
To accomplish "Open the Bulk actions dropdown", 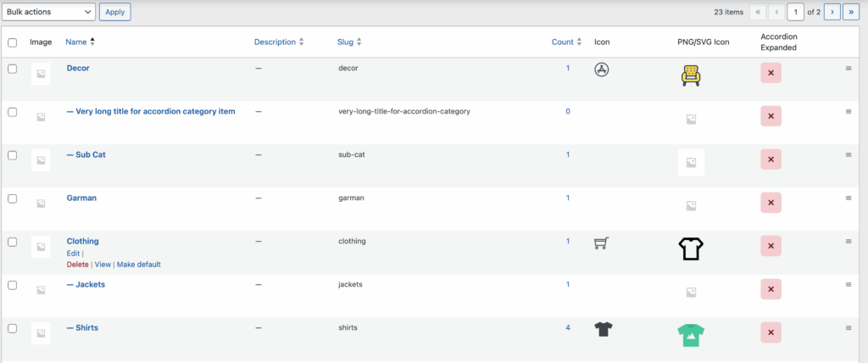I will tap(49, 12).
